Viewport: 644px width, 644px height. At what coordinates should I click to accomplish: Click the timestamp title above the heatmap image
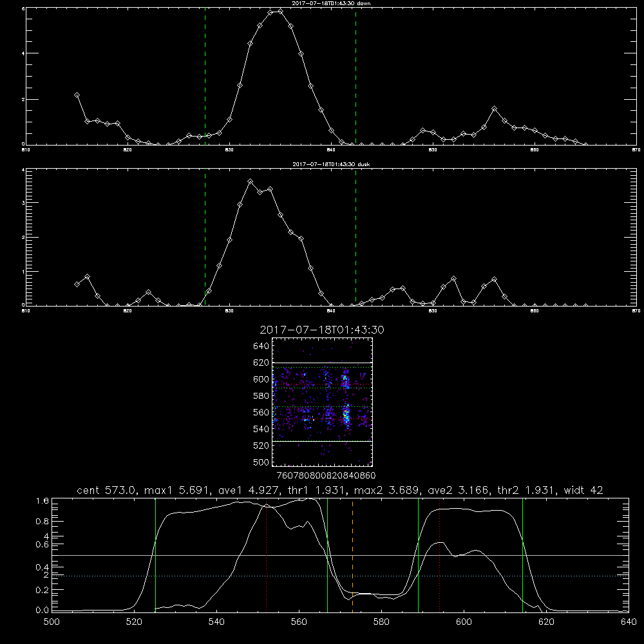pos(322,330)
